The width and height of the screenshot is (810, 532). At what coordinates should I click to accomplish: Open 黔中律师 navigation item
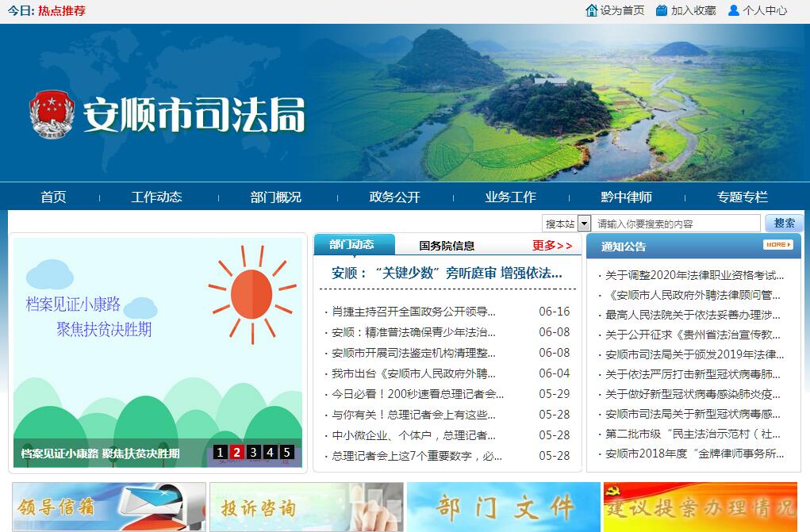coord(626,197)
